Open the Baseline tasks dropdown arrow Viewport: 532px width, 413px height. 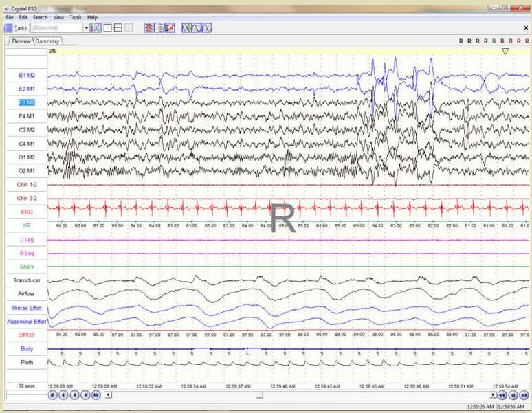click(x=87, y=27)
